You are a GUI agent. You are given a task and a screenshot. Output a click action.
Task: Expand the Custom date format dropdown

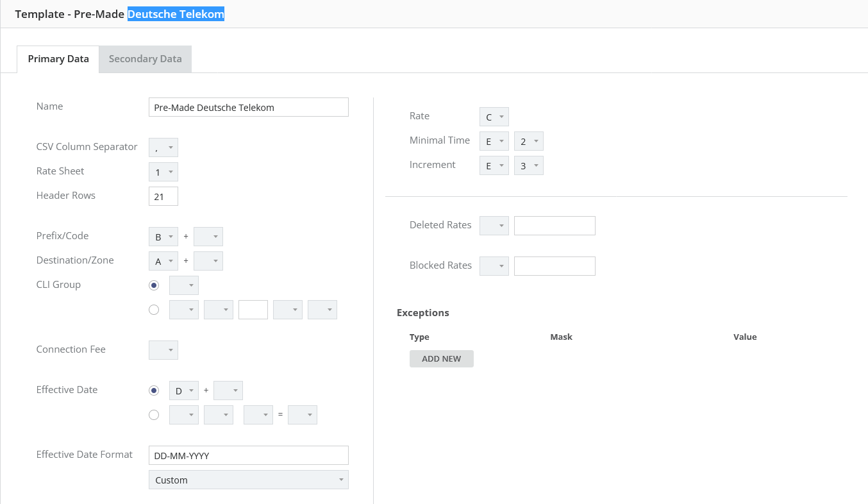[248, 480]
